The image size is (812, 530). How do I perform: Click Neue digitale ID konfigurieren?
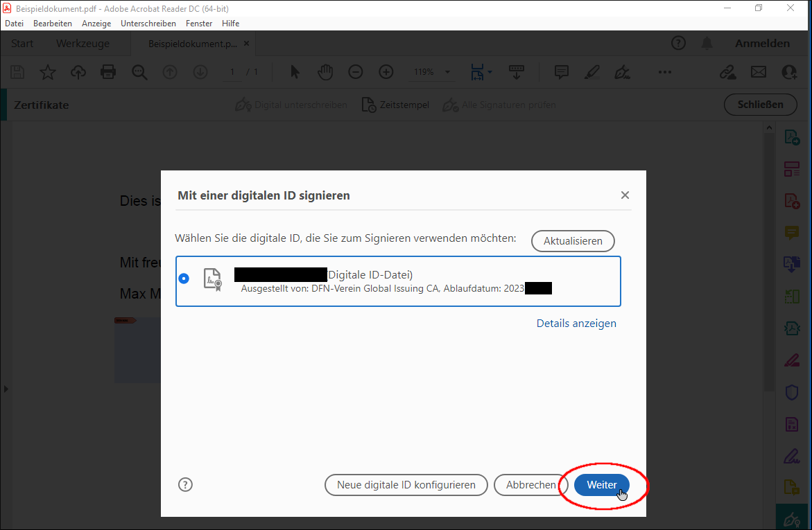406,485
